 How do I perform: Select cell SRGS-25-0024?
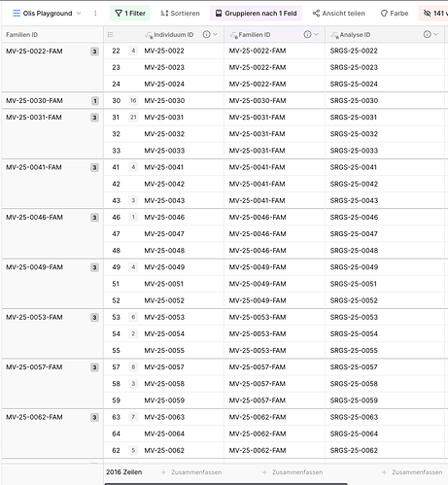click(385, 84)
